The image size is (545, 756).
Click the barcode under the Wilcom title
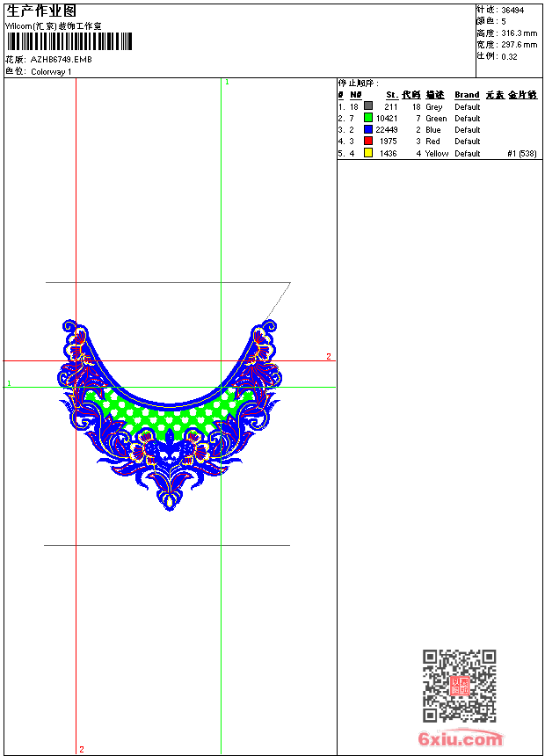coord(69,41)
